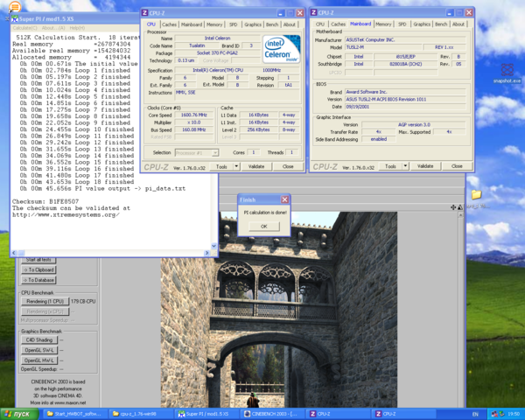Screen dimensions: 525x420
Task: Open the Bench tab in left CPU-Z window
Action: click(x=272, y=24)
